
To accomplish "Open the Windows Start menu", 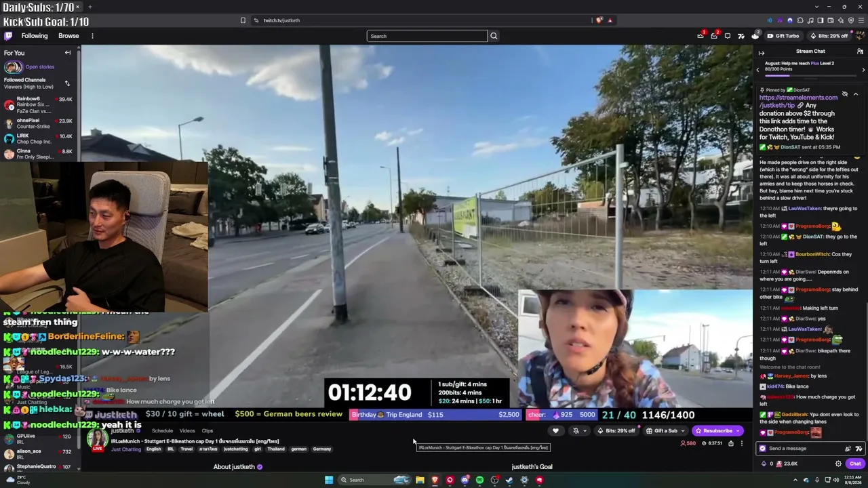I will click(329, 480).
